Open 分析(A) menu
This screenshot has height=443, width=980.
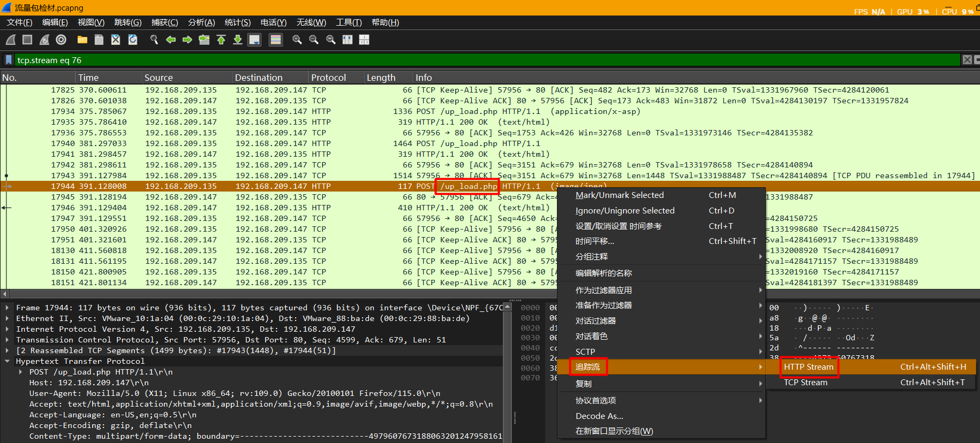tap(201, 22)
